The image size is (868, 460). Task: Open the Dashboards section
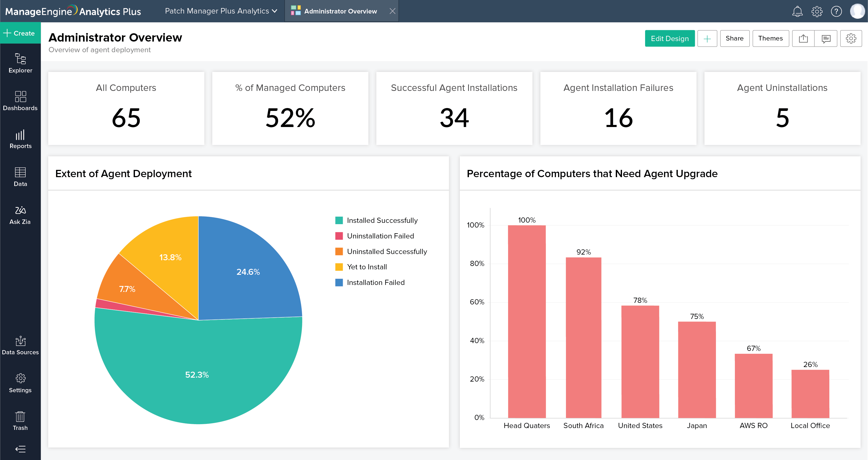pos(20,101)
